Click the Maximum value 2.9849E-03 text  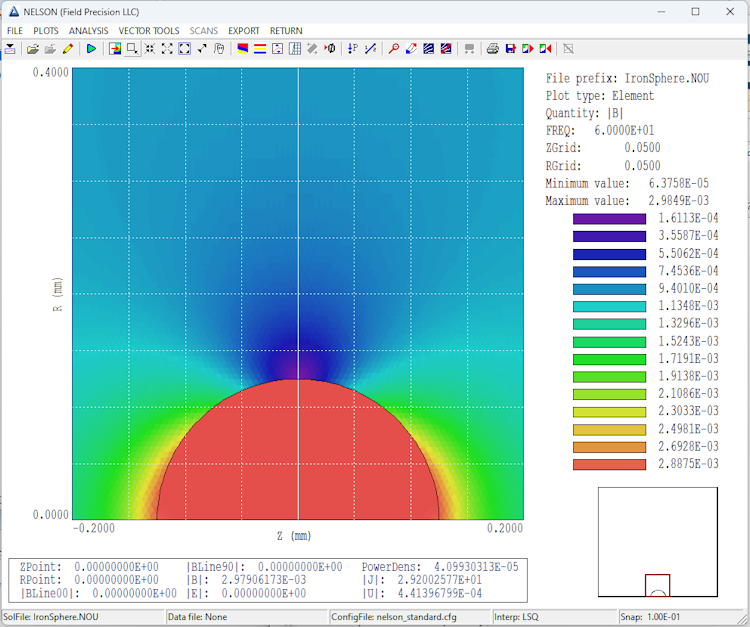coord(627,200)
